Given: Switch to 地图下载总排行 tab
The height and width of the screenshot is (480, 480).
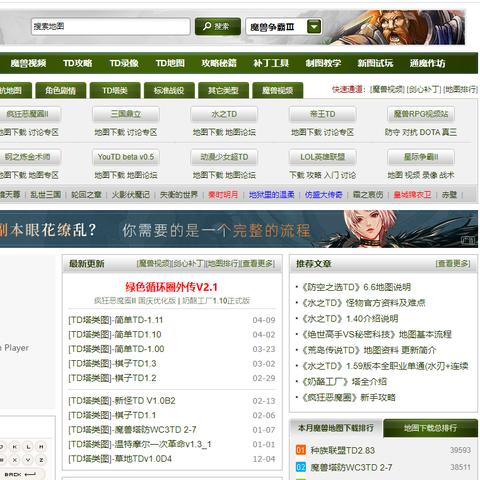Looking at the screenshot, I should [430, 428].
